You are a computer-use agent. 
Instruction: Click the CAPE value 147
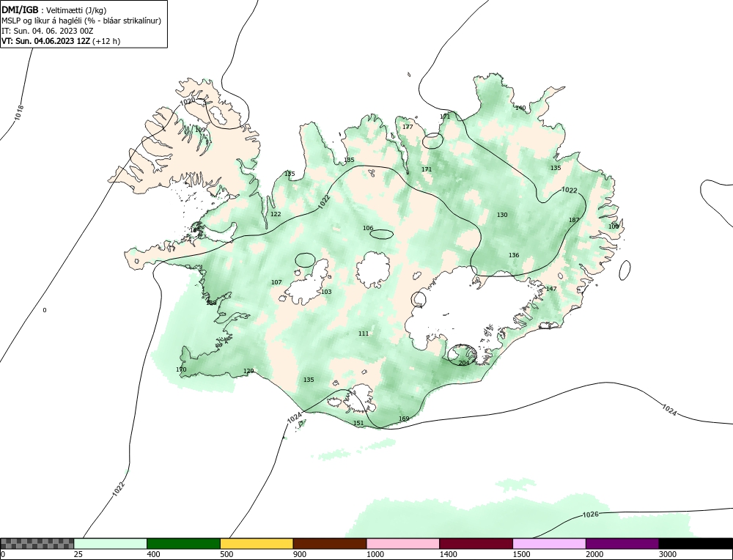click(x=551, y=288)
